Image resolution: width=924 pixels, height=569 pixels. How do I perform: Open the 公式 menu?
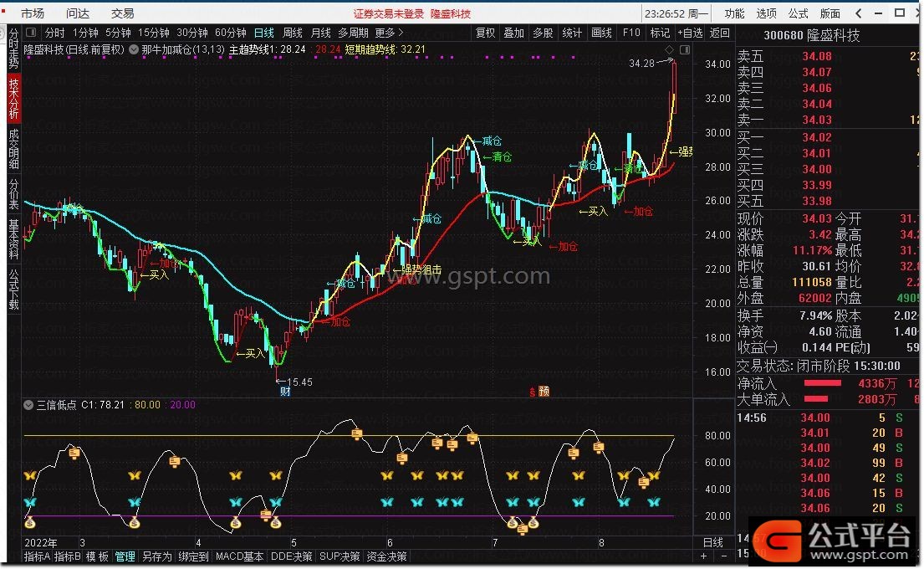(x=798, y=13)
